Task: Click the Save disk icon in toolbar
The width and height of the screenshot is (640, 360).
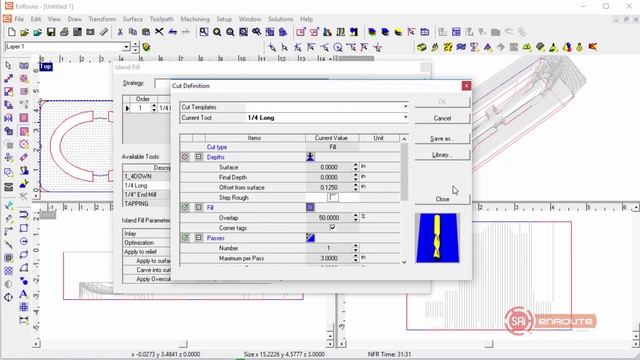Action: pos(51,32)
